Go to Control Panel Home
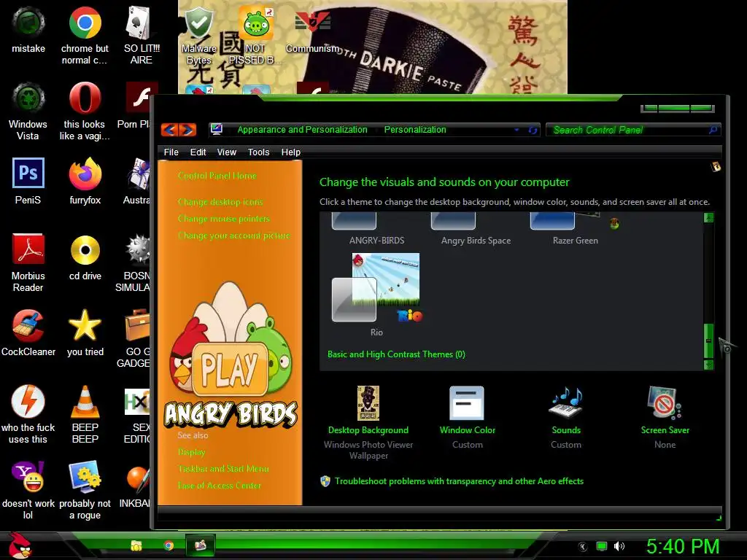The image size is (747, 560). [x=217, y=176]
